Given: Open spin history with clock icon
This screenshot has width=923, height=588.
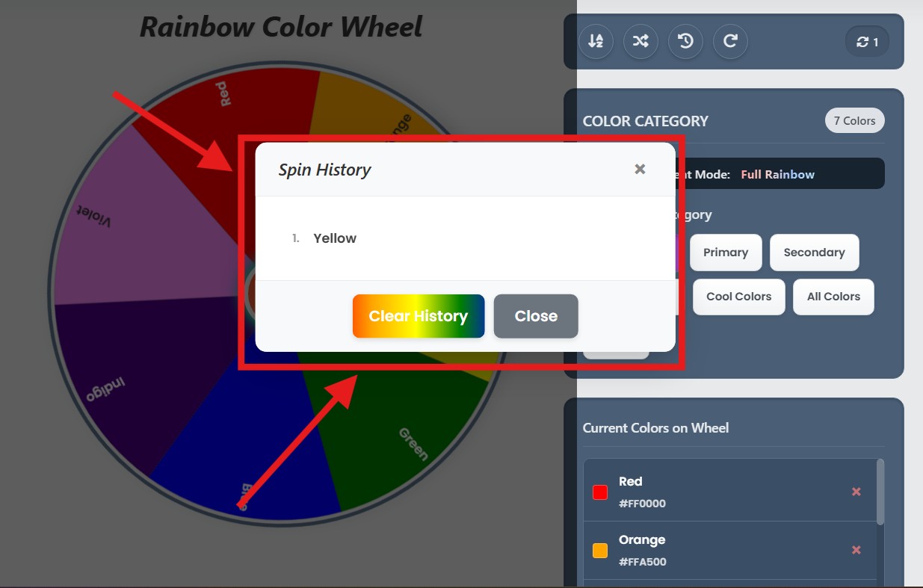Looking at the screenshot, I should point(685,42).
